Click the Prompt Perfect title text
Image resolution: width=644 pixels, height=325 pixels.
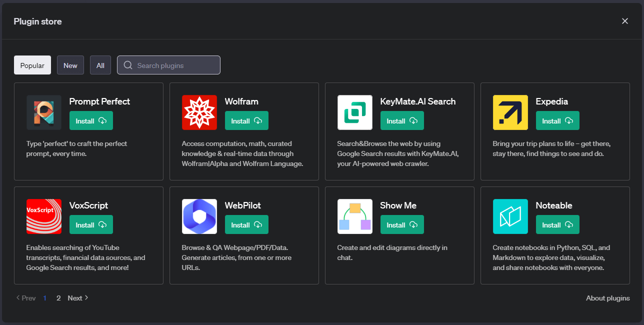tap(99, 101)
